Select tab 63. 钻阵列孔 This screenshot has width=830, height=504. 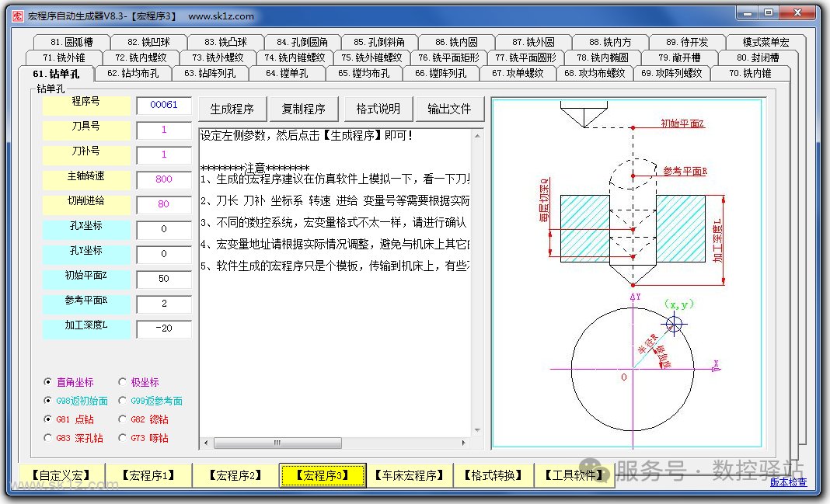pyautogui.click(x=210, y=74)
